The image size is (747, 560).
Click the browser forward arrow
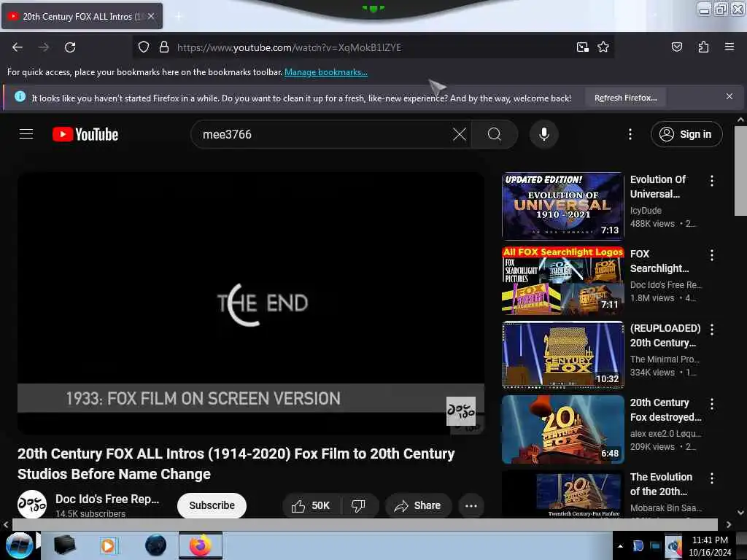point(44,47)
